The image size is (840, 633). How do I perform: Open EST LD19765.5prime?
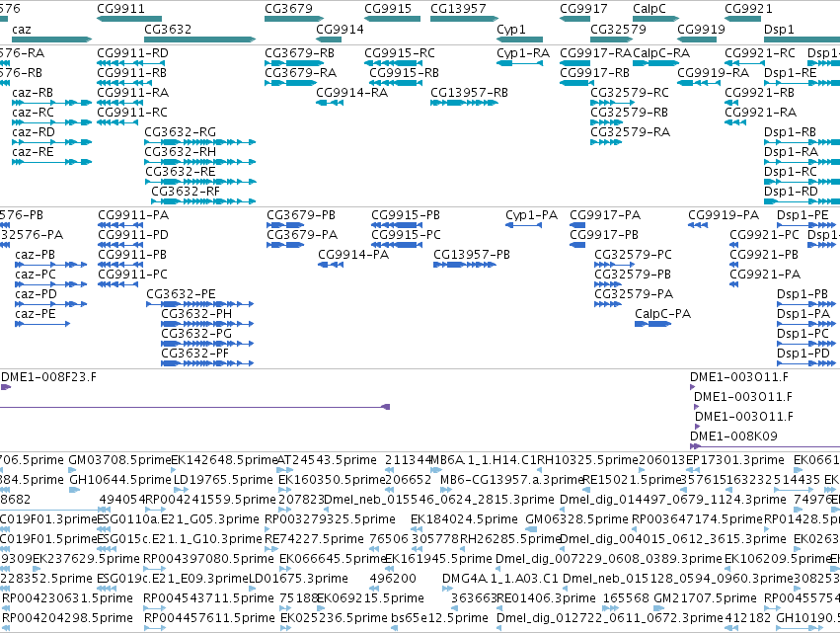pos(223,479)
